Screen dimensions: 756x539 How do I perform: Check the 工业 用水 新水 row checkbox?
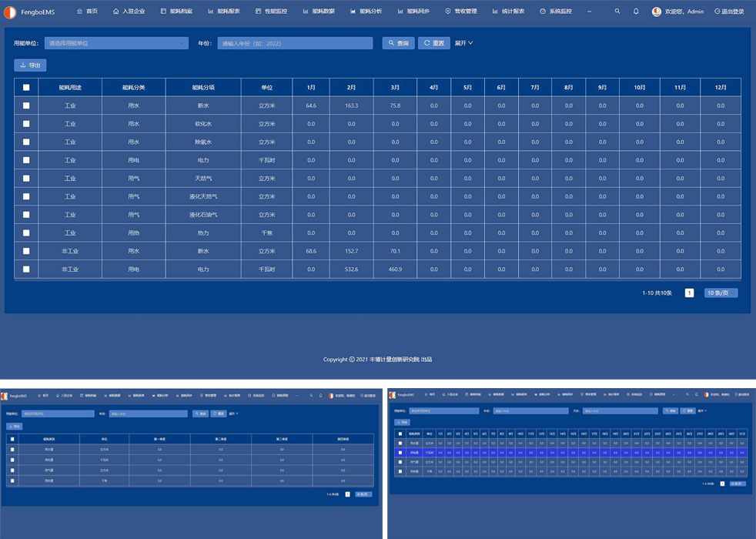coord(26,105)
